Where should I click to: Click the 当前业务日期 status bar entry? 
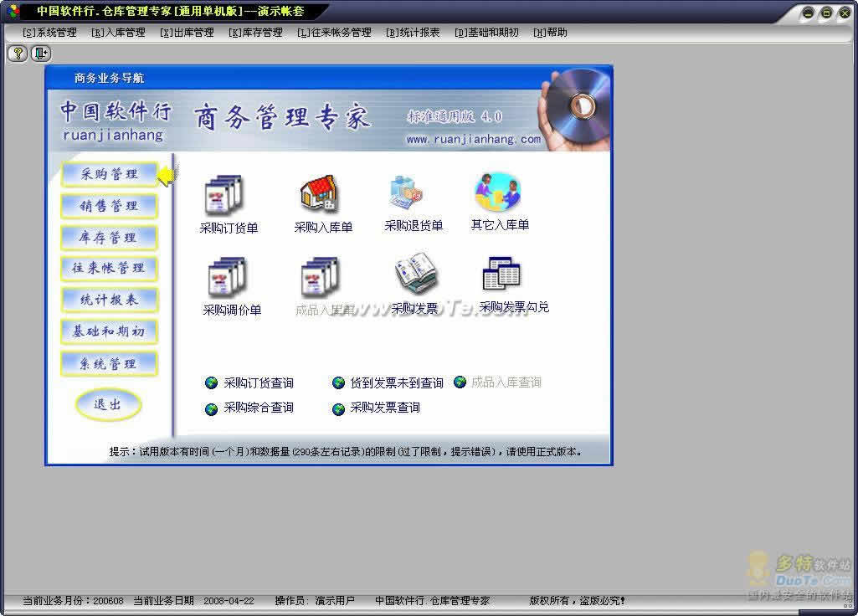coord(193,601)
